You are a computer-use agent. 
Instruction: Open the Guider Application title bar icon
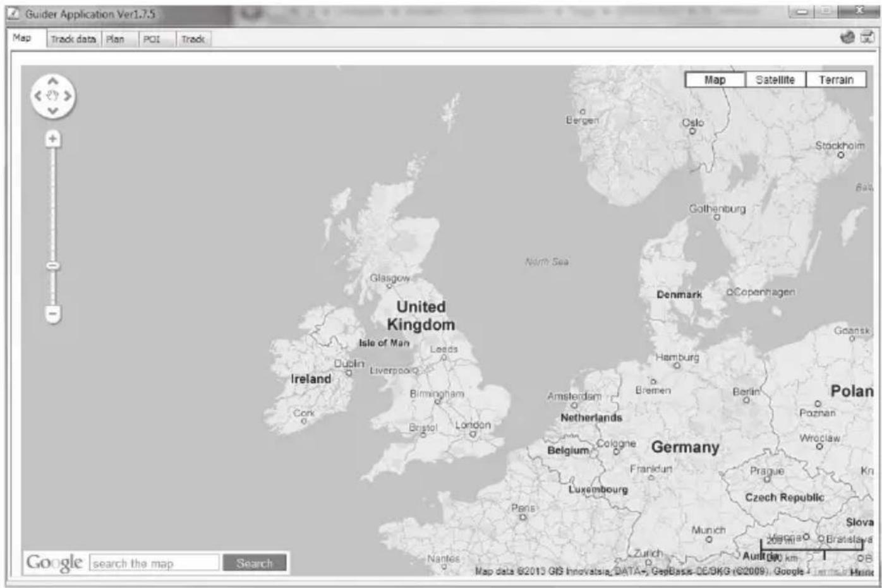(14, 14)
